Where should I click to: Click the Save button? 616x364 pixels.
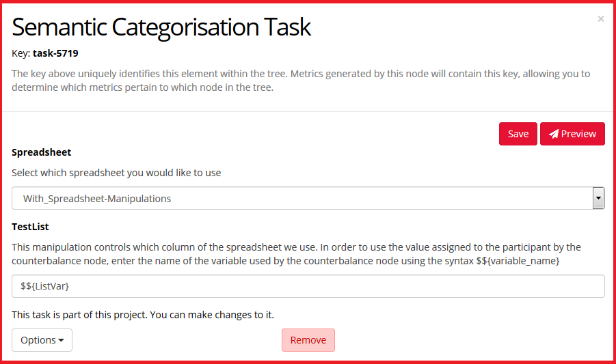(518, 134)
